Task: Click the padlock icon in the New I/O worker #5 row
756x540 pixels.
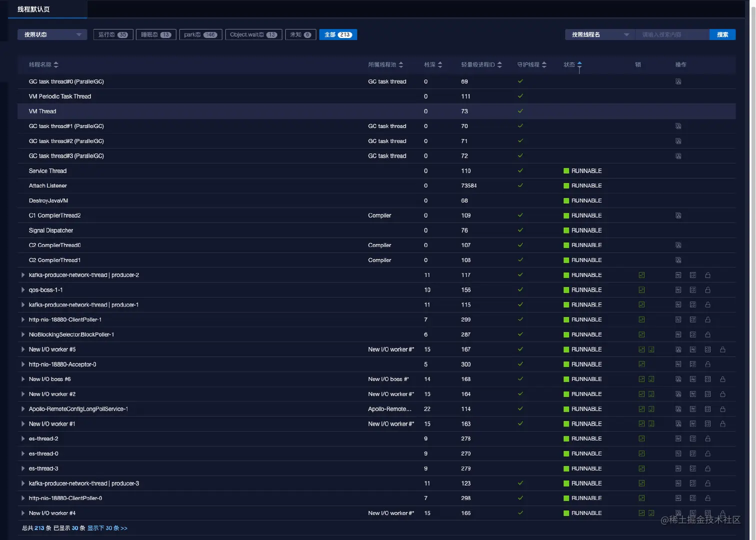Action: pos(722,350)
